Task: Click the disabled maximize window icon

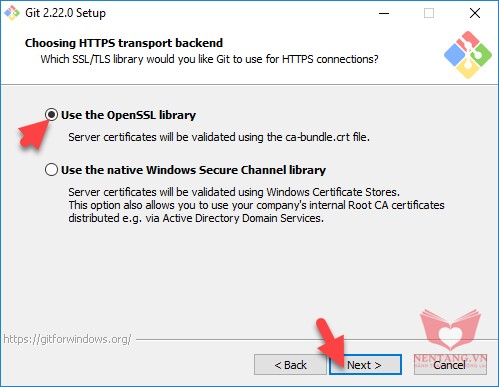Action: coord(429,13)
